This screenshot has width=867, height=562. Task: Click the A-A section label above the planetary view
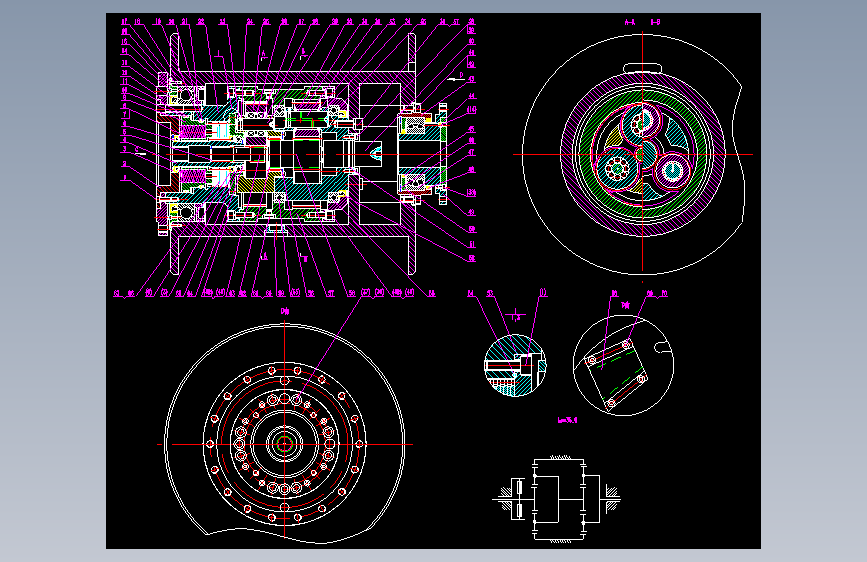pos(630,23)
